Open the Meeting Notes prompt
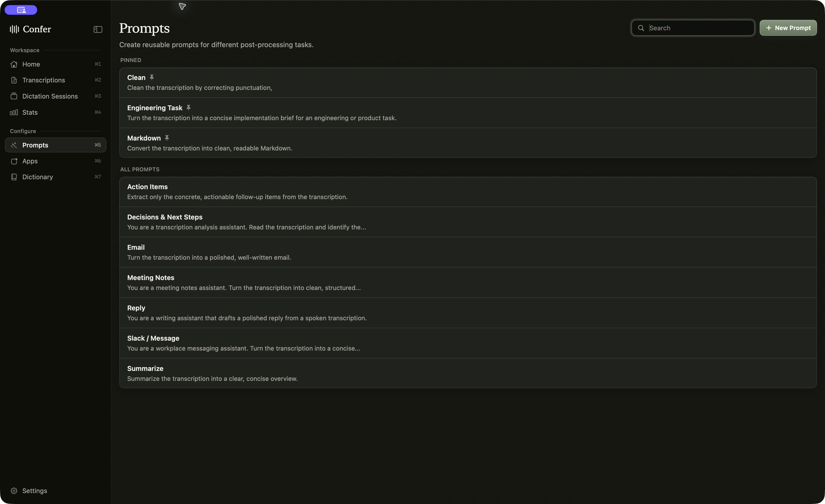 [468, 283]
